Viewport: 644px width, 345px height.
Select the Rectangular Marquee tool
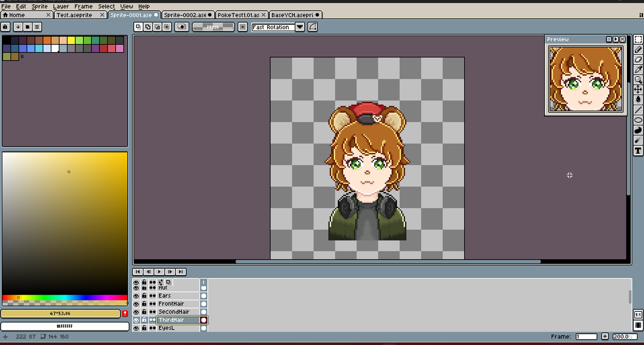click(639, 39)
